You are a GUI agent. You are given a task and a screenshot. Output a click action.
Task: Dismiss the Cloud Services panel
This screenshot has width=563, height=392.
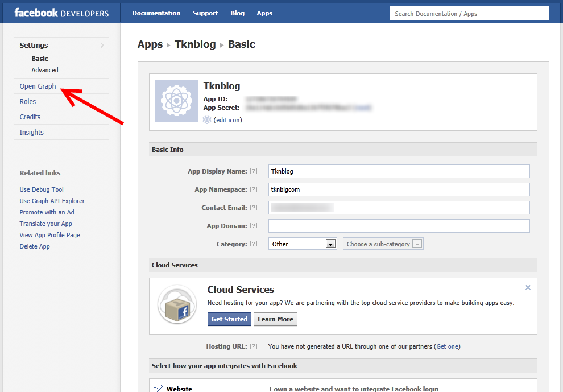(528, 287)
